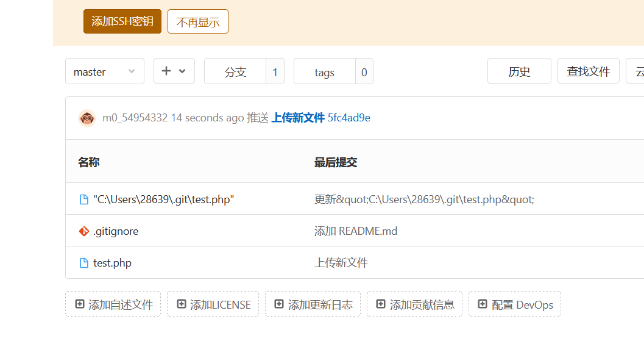The image size is (644, 341).
Task: Click the 添加贡献信息 button
Action: pyautogui.click(x=414, y=304)
